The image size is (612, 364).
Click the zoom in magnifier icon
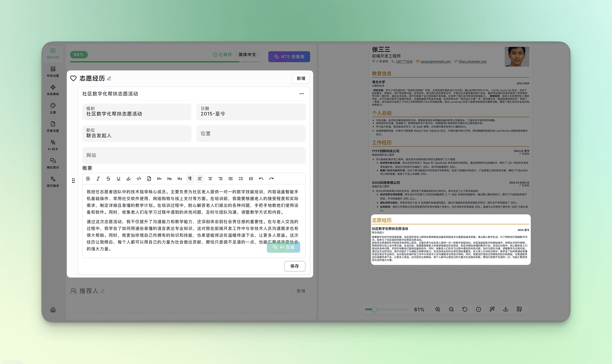pyautogui.click(x=438, y=309)
